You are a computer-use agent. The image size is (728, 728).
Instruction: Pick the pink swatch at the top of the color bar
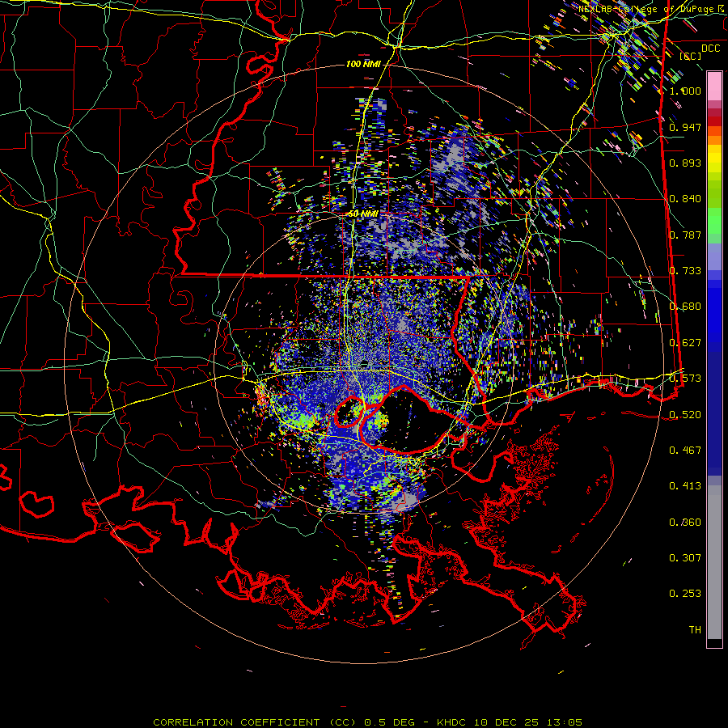714,86
